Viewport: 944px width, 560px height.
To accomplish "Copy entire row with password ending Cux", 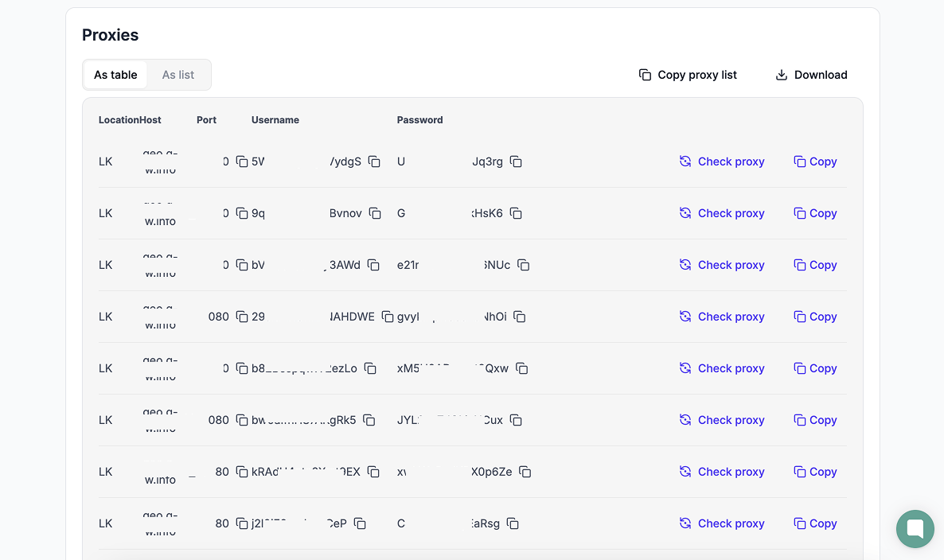I will (815, 421).
